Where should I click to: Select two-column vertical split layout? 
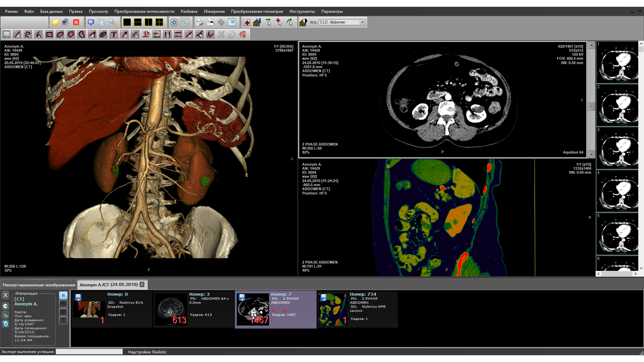(148, 22)
